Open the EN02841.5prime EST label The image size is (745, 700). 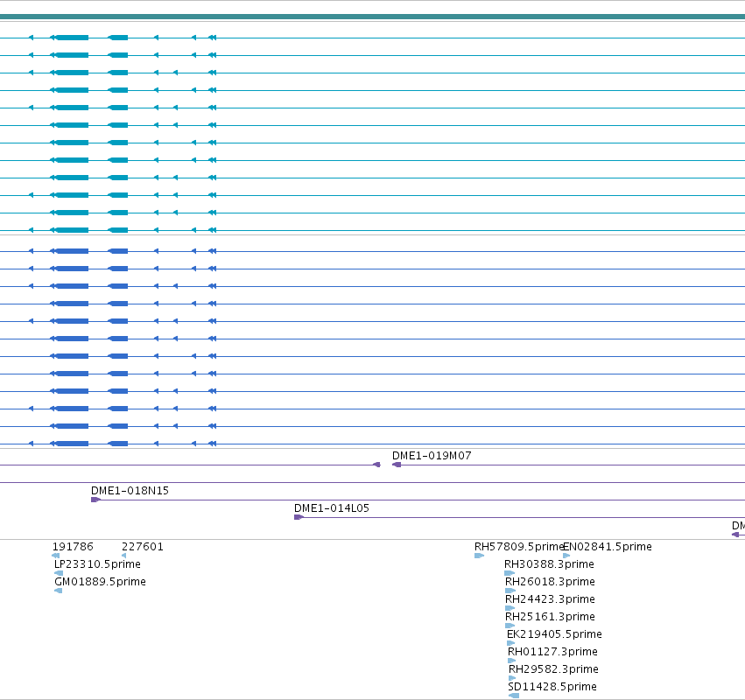[x=608, y=547]
